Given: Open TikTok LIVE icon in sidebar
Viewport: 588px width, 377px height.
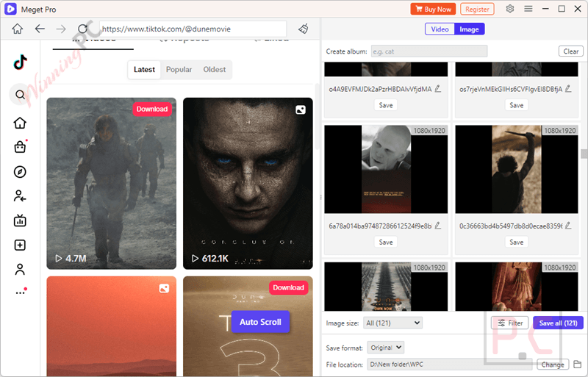Looking at the screenshot, I should [20, 220].
